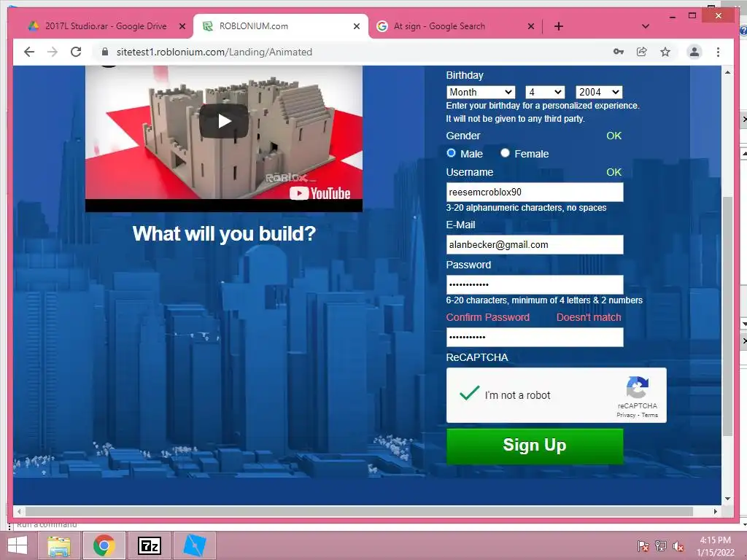Click the OK status next to Gender
Viewport: 747px width, 560px height.
click(614, 136)
